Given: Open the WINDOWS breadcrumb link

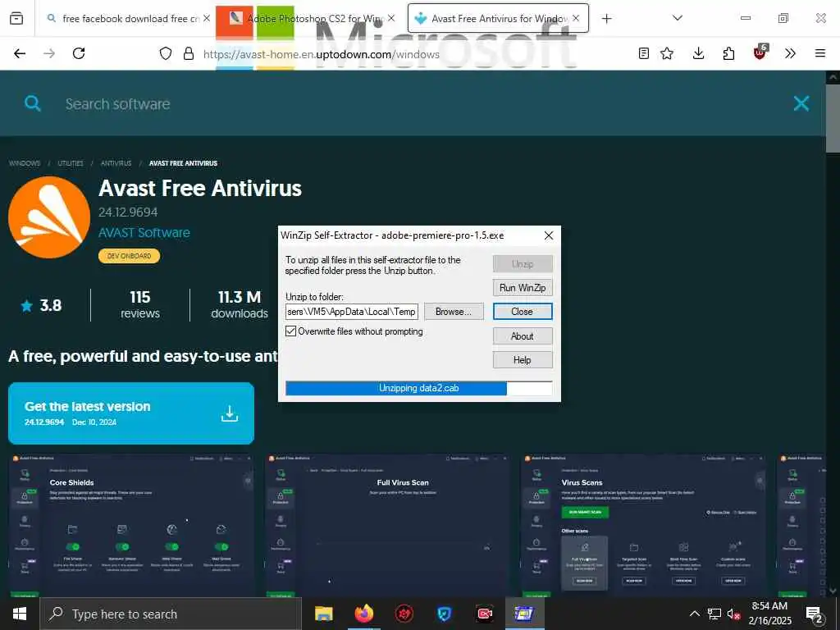Looking at the screenshot, I should 25,163.
